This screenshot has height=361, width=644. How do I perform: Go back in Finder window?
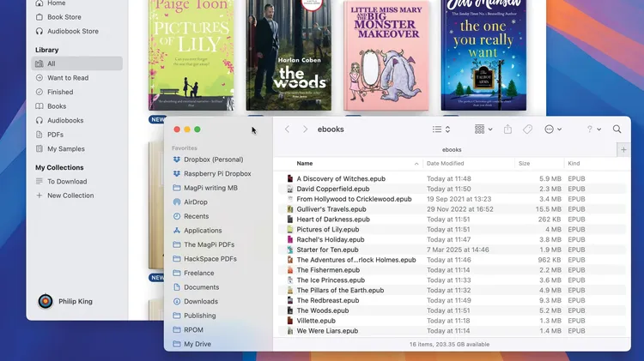pos(287,129)
